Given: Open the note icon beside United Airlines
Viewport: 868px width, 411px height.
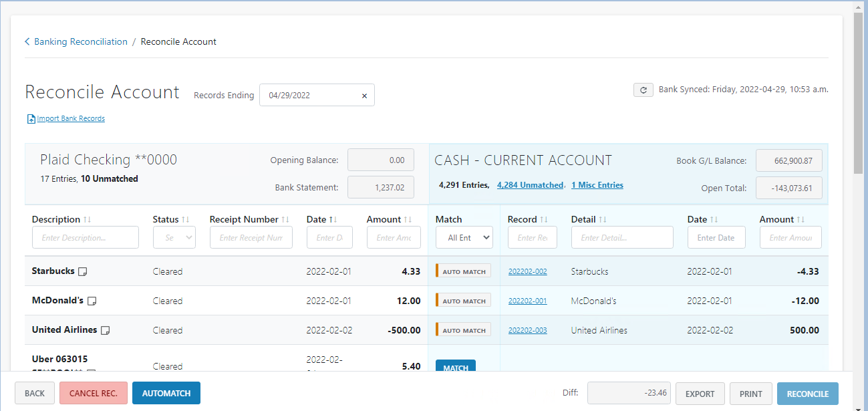Looking at the screenshot, I should [x=105, y=329].
